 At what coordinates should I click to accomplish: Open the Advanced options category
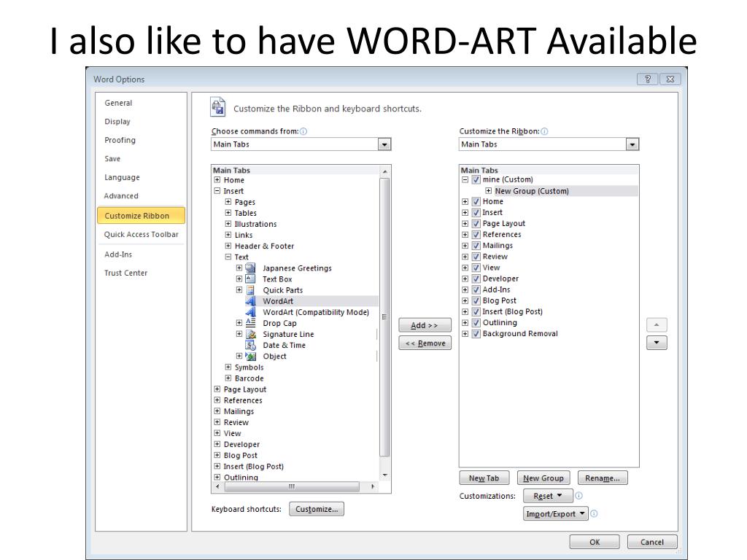point(121,195)
